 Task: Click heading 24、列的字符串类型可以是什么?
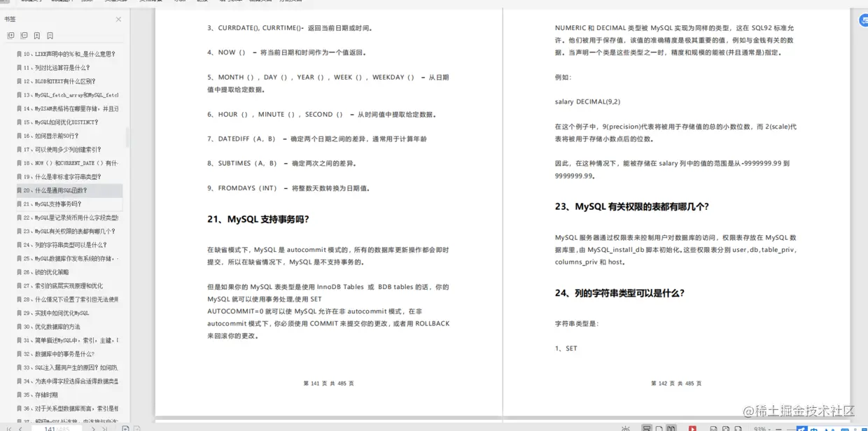click(x=619, y=293)
